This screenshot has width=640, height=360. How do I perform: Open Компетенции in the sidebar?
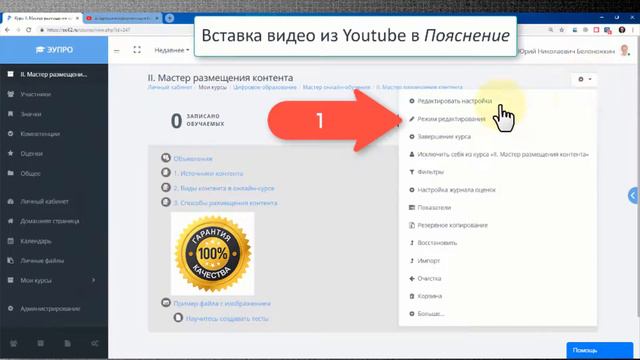click(40, 133)
